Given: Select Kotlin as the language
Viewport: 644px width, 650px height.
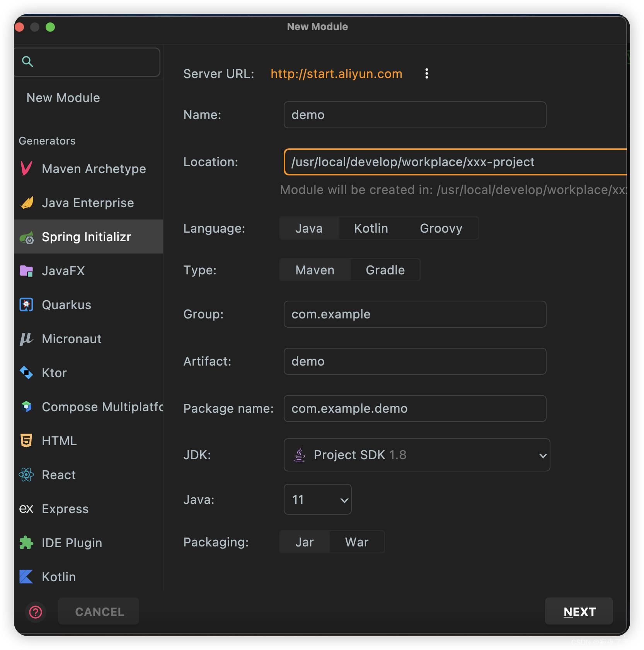Looking at the screenshot, I should point(370,228).
